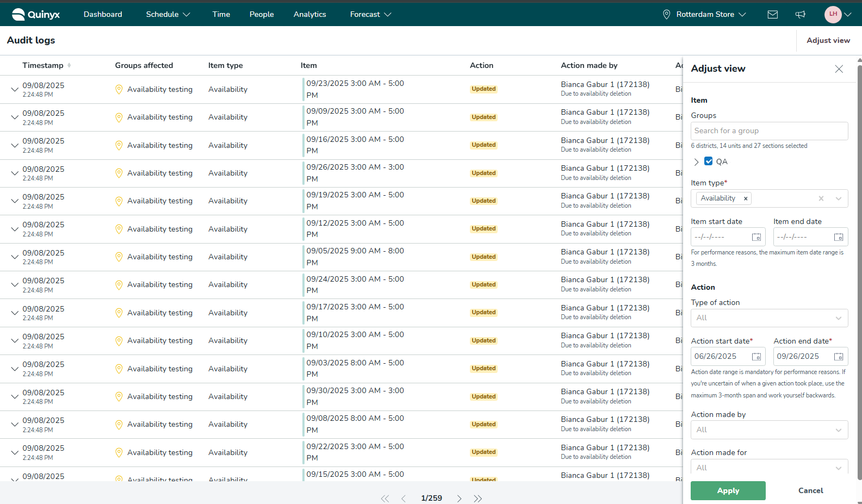Click the Quinyx logo

[36, 15]
